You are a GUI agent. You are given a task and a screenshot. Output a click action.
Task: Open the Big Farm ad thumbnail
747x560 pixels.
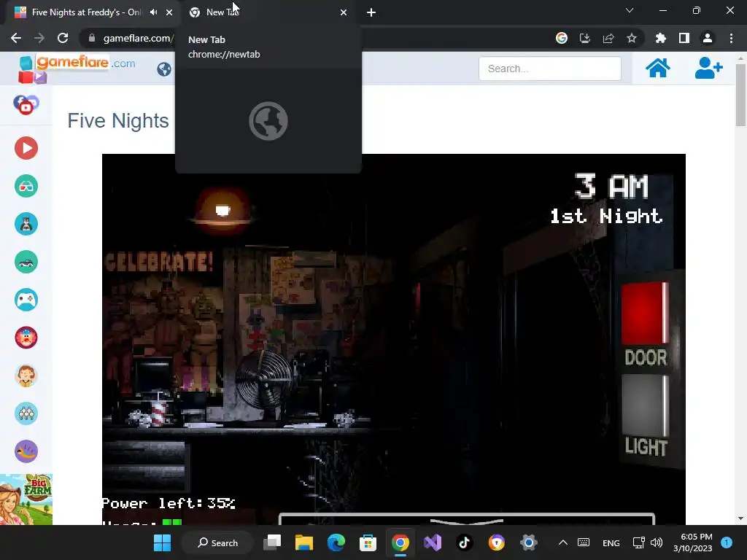(x=26, y=499)
